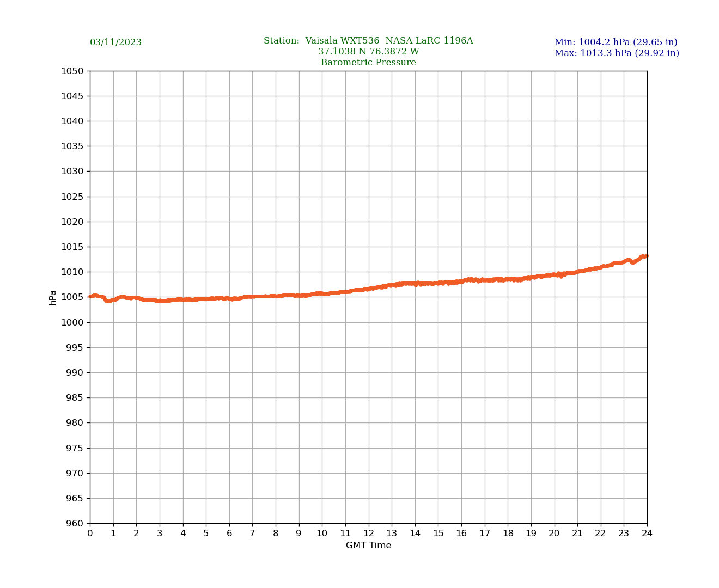Screen dimensions: 719x588
Task: Click the Barometric Pressure chart title
Action: 368,63
